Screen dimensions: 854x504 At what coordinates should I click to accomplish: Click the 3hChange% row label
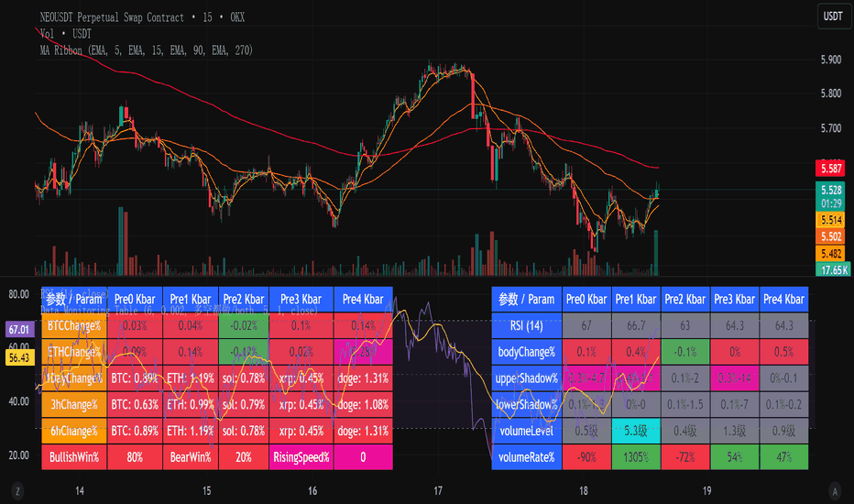click(x=74, y=405)
